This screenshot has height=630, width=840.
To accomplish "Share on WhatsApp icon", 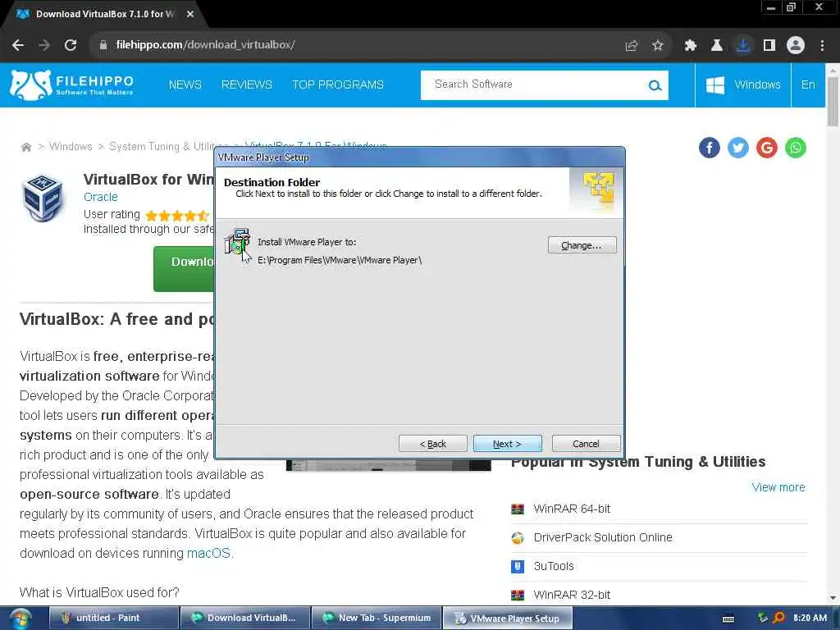I will click(x=796, y=148).
